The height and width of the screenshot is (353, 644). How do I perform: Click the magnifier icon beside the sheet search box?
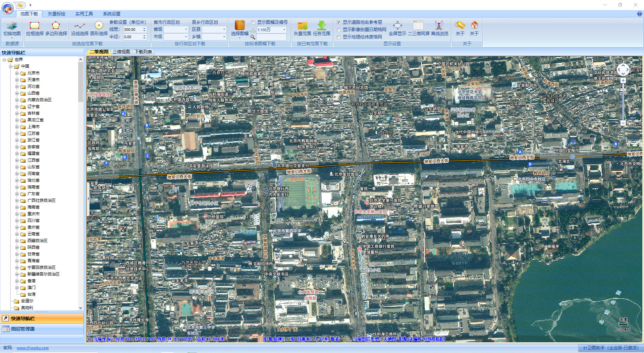[x=253, y=37]
